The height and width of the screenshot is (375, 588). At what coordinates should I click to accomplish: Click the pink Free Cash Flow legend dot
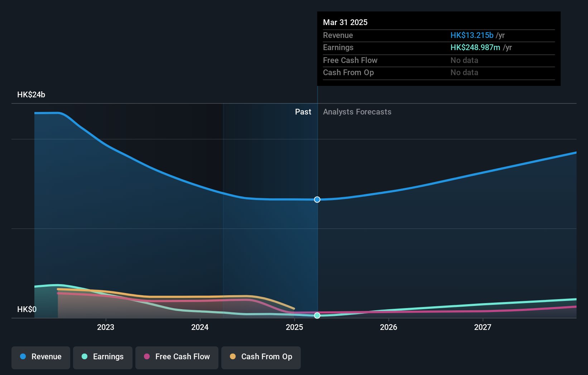pyautogui.click(x=147, y=356)
